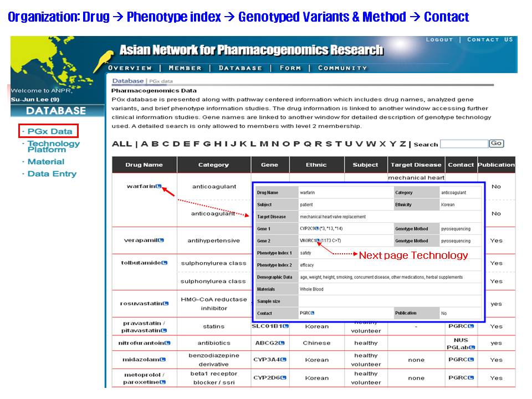Open the Member menu

point(185,68)
